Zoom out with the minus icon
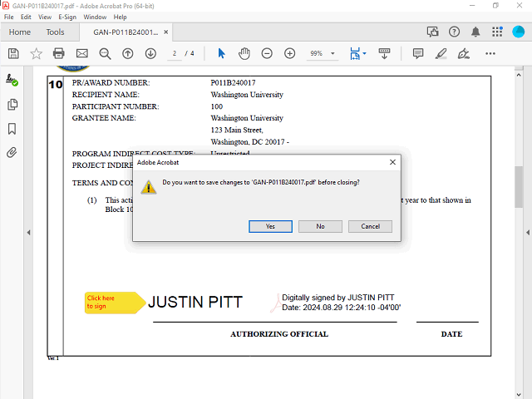Screen dimensions: 532x399 point(267,53)
